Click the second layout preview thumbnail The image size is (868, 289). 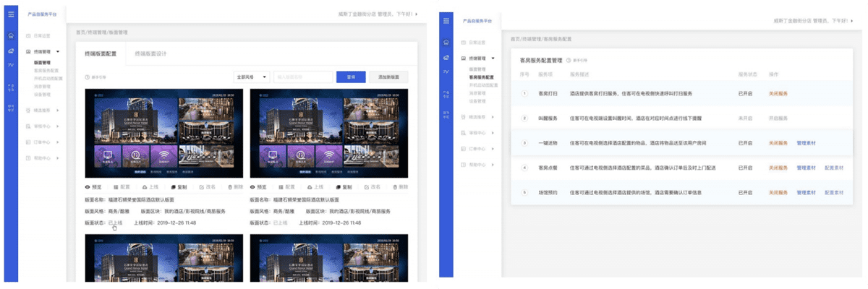pos(328,133)
